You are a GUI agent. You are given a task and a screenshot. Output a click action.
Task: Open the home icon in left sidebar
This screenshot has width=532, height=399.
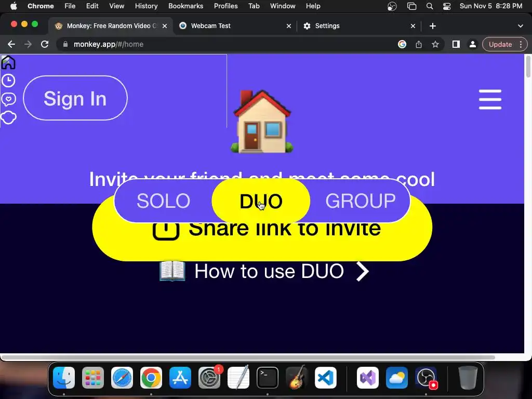(x=8, y=62)
